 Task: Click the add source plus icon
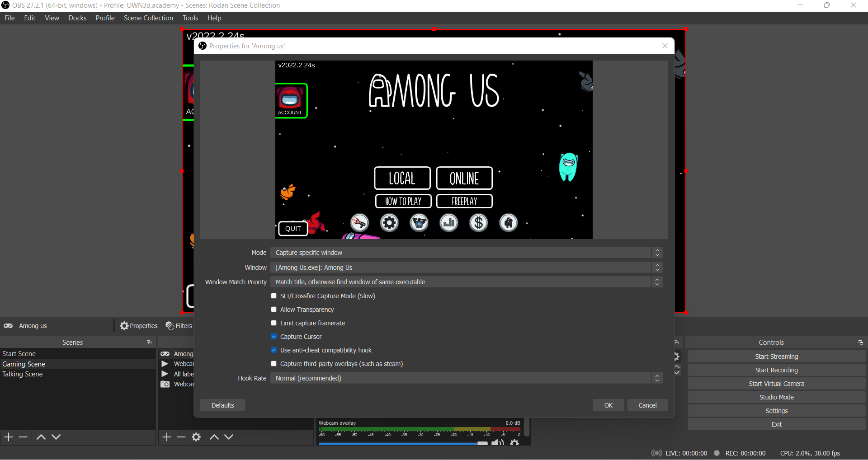click(x=167, y=437)
